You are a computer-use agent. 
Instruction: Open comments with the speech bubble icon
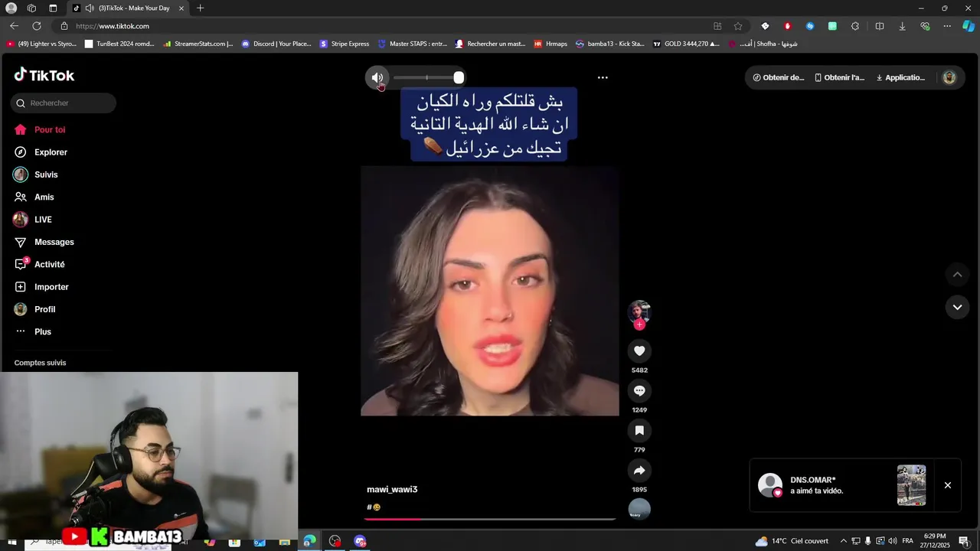coord(639,390)
